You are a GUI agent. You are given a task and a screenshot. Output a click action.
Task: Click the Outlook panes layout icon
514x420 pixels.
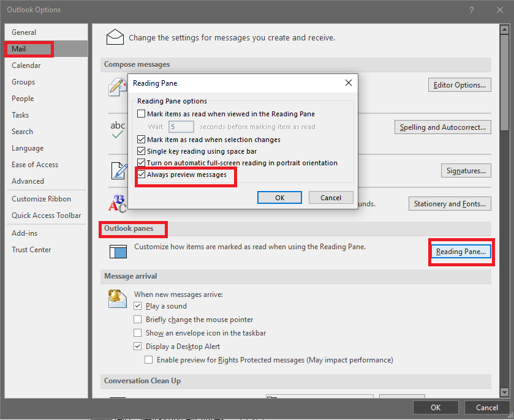(118, 251)
